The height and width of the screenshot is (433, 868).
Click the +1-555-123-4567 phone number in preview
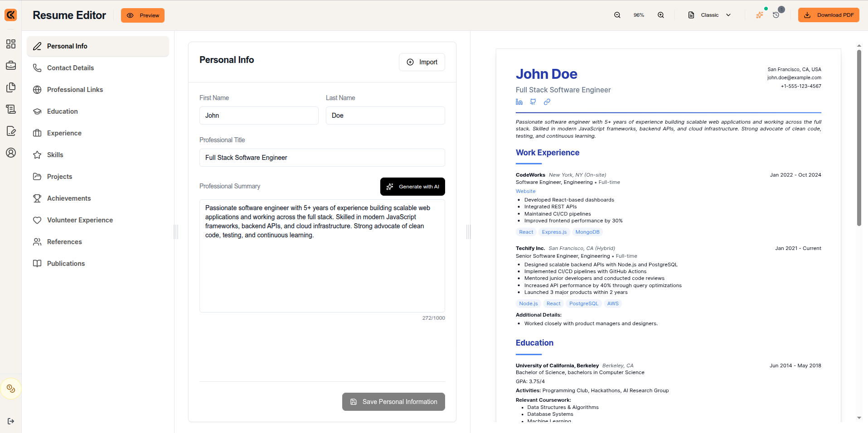coord(801,86)
